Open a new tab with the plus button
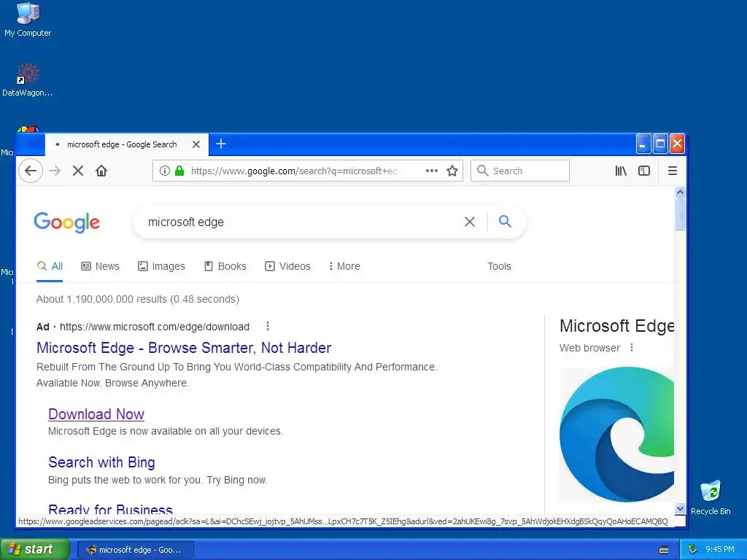This screenshot has height=560, width=747. pos(221,144)
